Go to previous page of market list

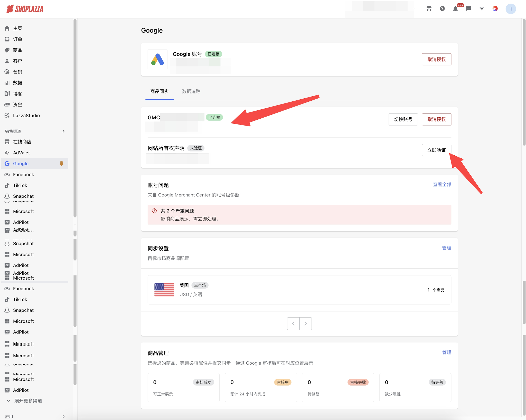point(293,323)
